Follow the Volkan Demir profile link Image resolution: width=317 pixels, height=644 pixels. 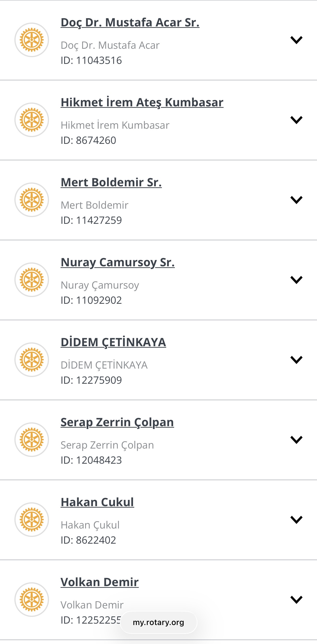pos(99,582)
